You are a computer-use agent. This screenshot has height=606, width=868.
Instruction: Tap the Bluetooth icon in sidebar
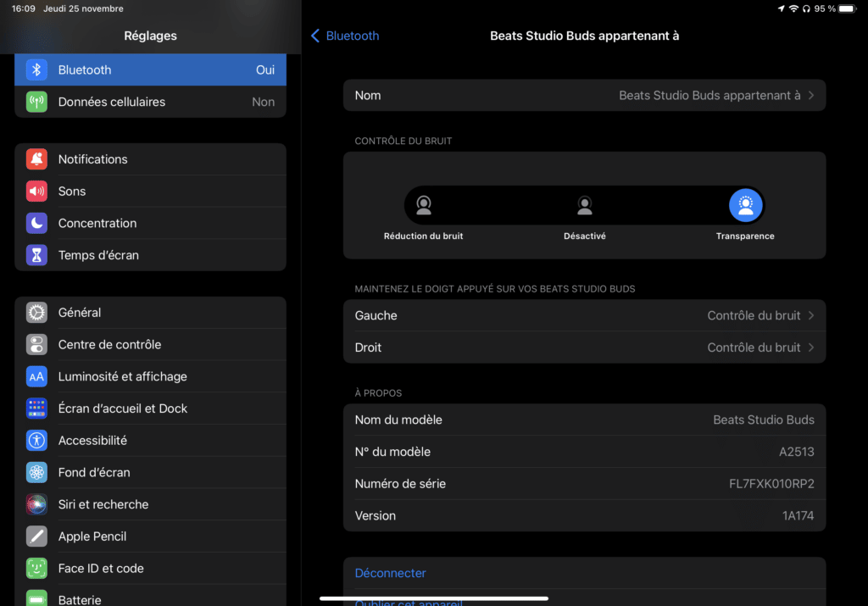36,69
